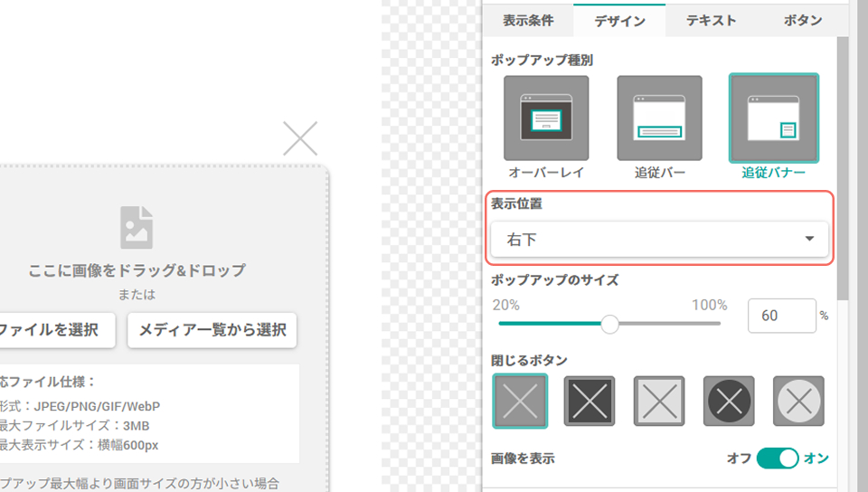868x492 pixels.
Task: Select the オーバーレイ popup type icon
Action: (546, 118)
